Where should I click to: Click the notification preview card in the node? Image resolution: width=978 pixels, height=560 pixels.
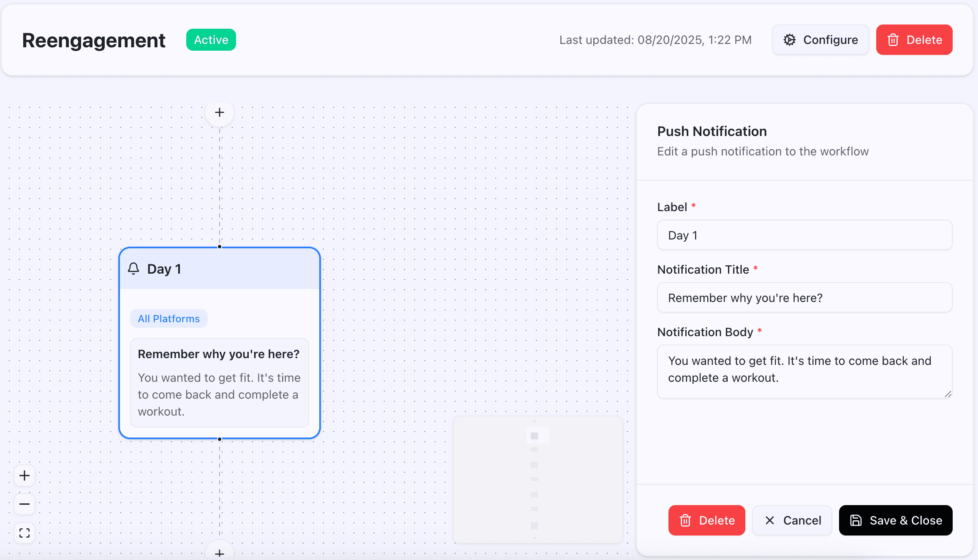[219, 382]
